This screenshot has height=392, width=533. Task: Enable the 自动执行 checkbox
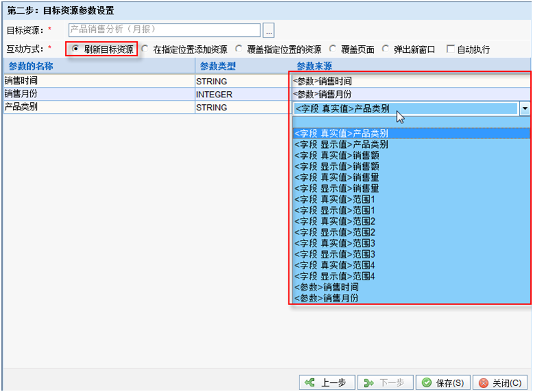tap(450, 49)
